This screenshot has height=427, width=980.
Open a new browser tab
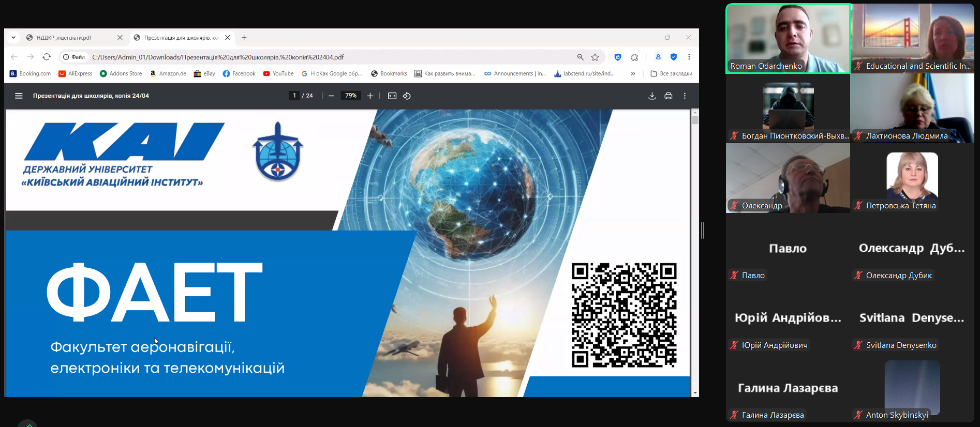point(244,37)
